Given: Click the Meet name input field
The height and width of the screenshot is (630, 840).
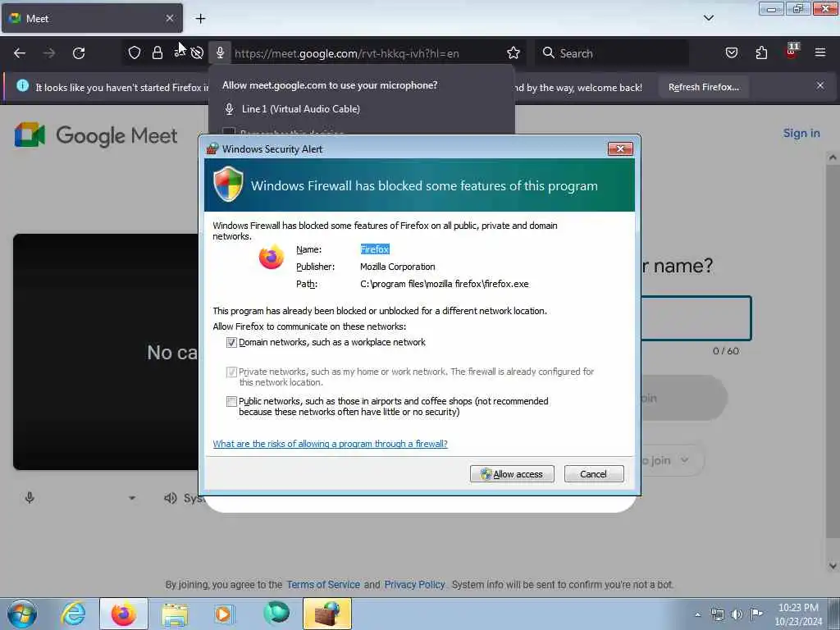Looking at the screenshot, I should click(x=696, y=318).
